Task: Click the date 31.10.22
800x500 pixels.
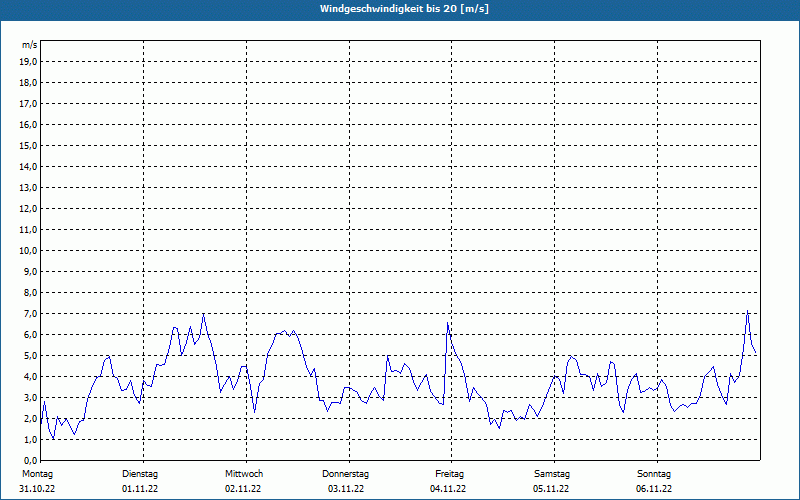Action: point(37,489)
